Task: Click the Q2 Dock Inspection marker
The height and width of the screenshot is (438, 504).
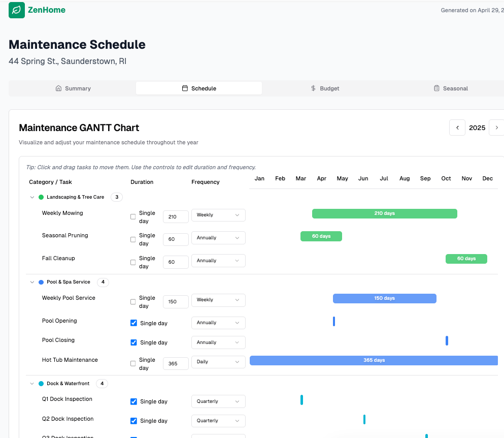Action: coord(364,419)
